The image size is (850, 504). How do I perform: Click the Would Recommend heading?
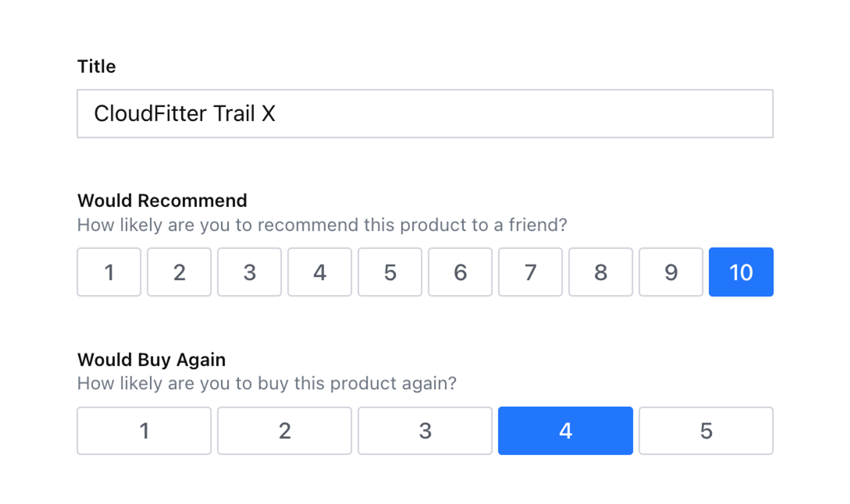click(x=162, y=200)
